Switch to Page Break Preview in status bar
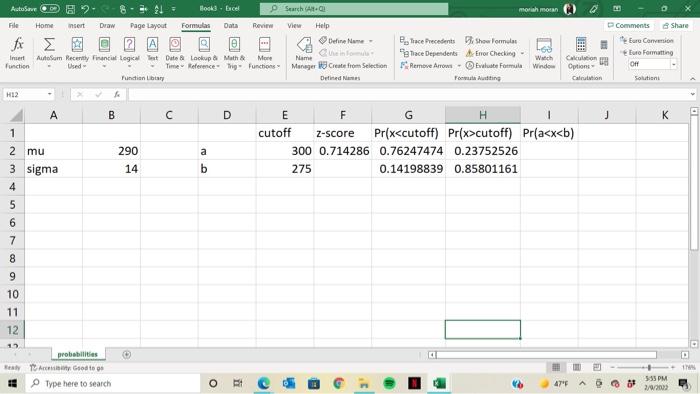Screen dimensions: 700x394 pos(597,367)
